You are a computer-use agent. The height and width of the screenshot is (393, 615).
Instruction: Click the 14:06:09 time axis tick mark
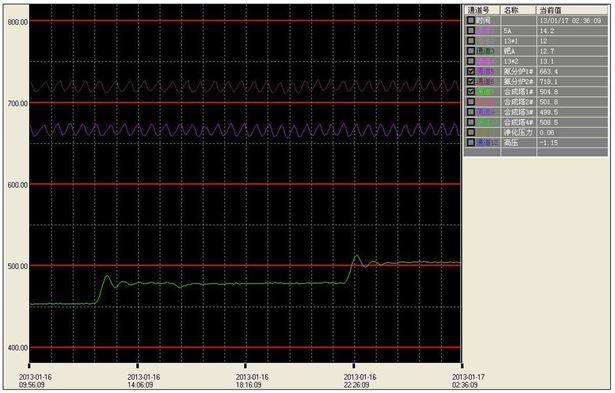[137, 366]
